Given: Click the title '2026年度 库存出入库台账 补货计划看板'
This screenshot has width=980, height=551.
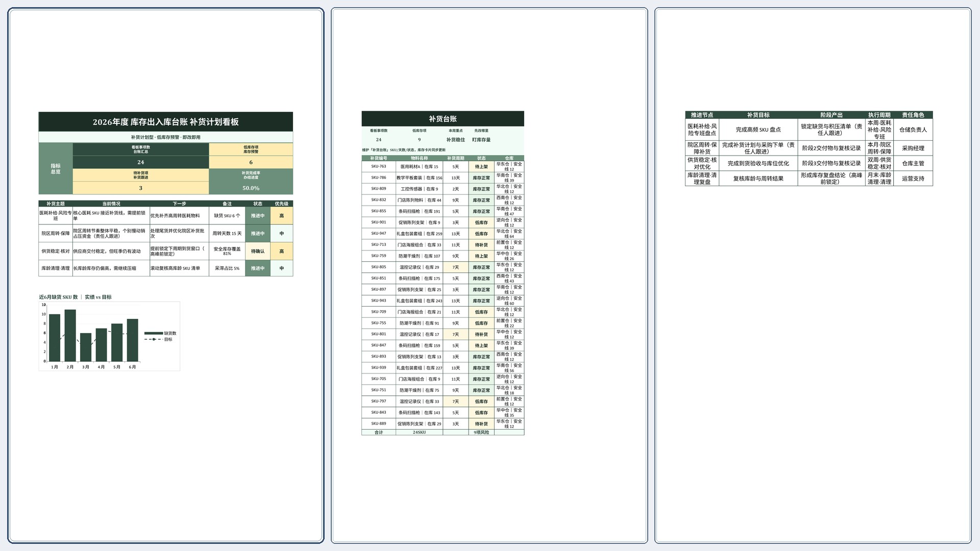Looking at the screenshot, I should tap(165, 122).
